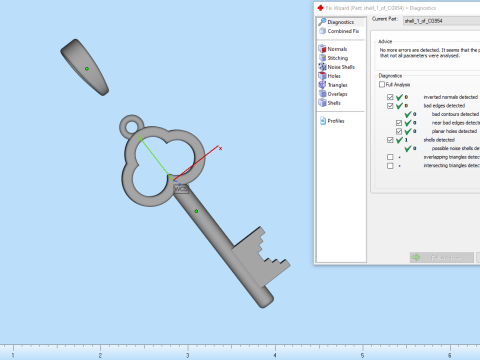Click the red Fix Wizard title icon

point(320,8)
